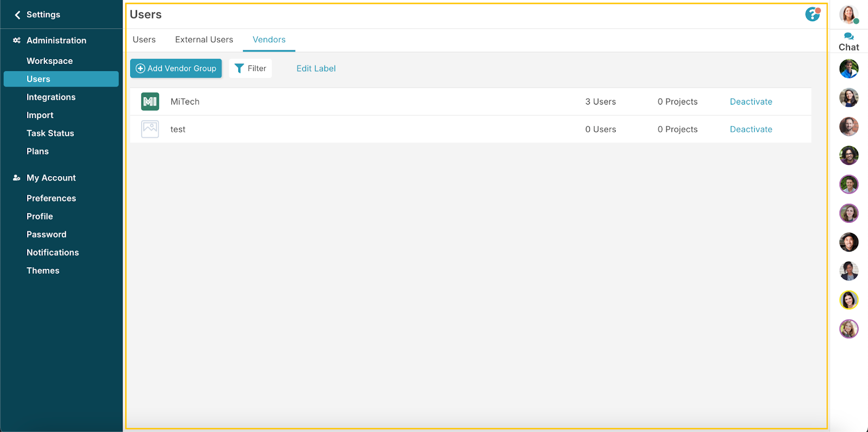Click the back arrow beside Settings
Screen dimensions: 868x432
pos(17,15)
